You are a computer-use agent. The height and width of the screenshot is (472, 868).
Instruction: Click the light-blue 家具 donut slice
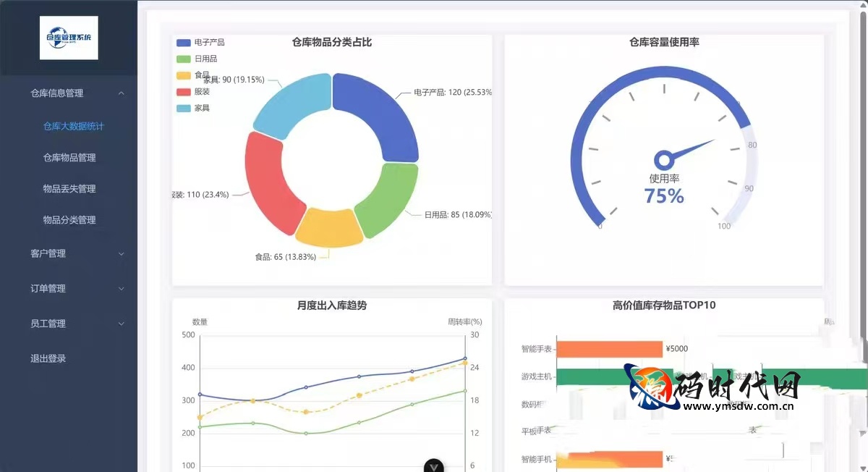pyautogui.click(x=292, y=104)
